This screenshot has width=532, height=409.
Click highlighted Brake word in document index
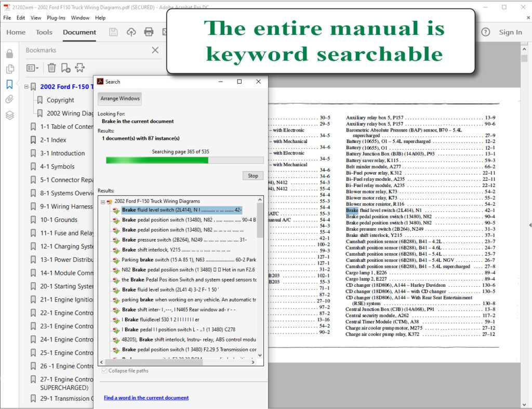pyautogui.click(x=352, y=210)
